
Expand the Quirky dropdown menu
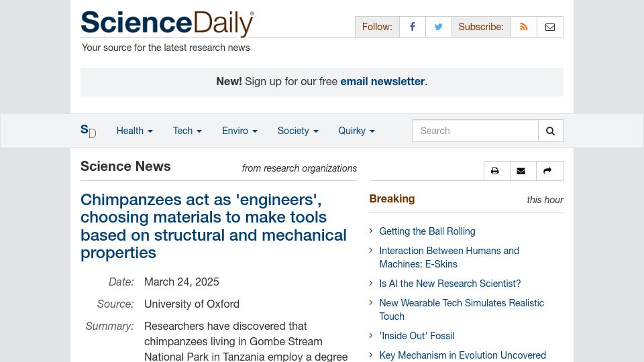[x=356, y=131]
